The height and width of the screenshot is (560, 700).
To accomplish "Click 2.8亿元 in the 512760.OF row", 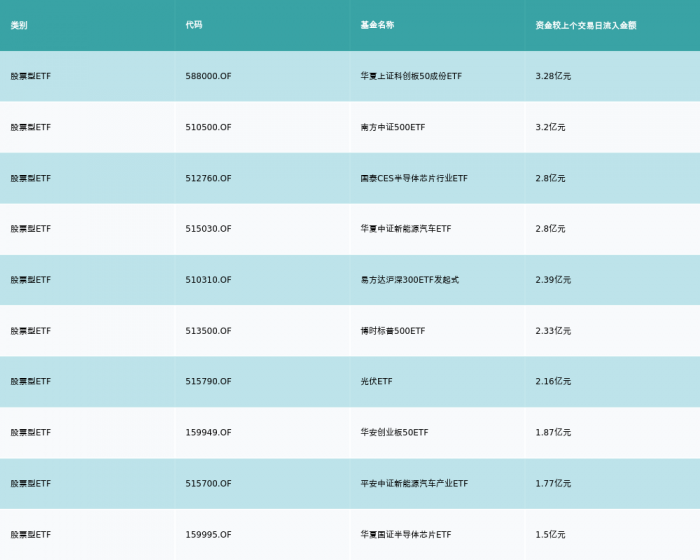I will tap(550, 178).
